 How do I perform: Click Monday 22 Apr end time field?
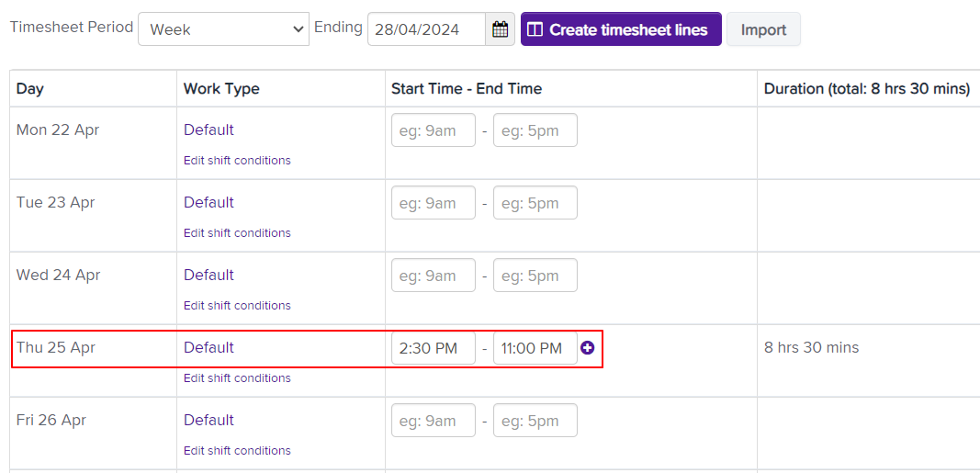click(535, 130)
